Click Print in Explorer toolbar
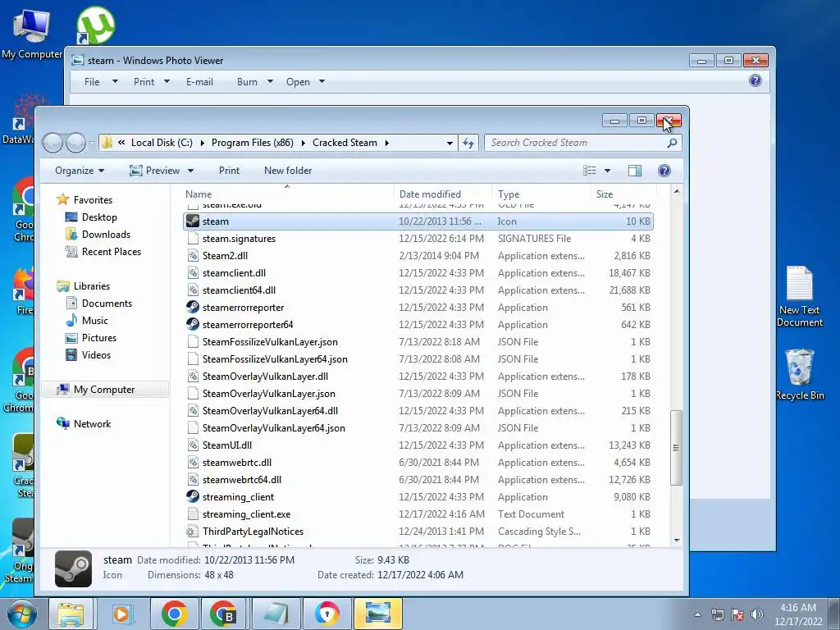840x630 pixels. coord(230,171)
